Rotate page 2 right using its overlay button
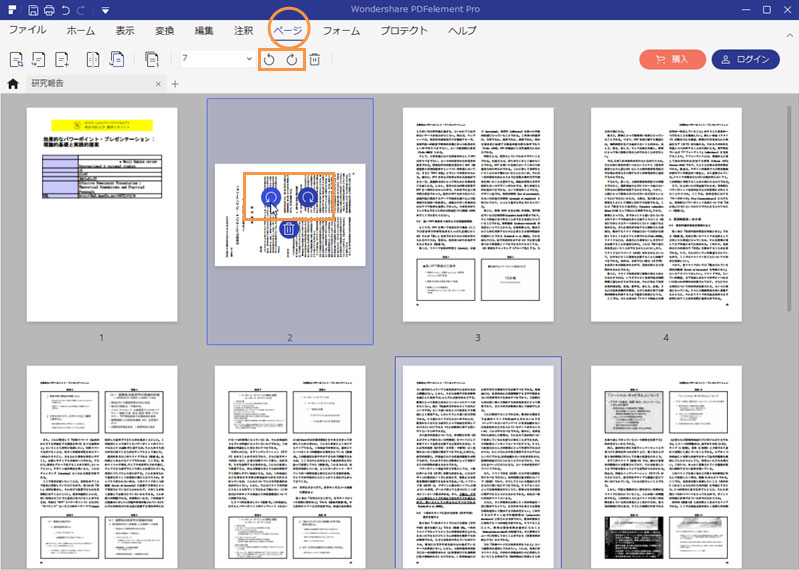Image resolution: width=799 pixels, height=570 pixels. pos(307,198)
